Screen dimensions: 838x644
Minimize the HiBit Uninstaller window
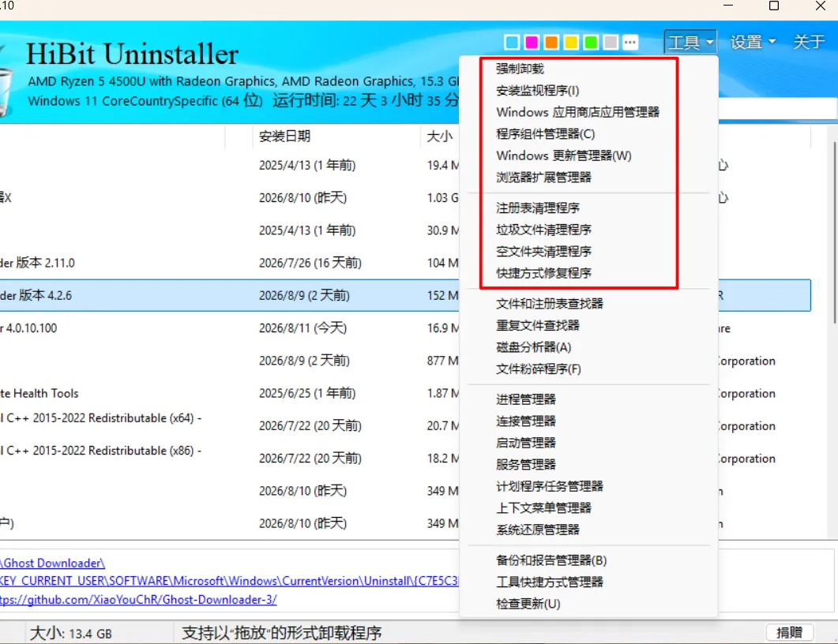pos(728,6)
